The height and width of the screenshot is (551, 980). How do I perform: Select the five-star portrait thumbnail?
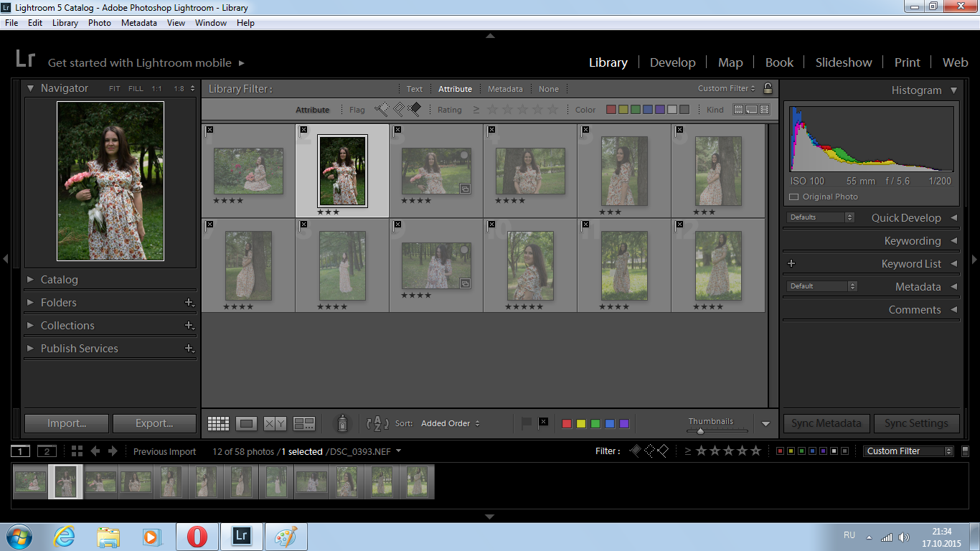(x=530, y=265)
